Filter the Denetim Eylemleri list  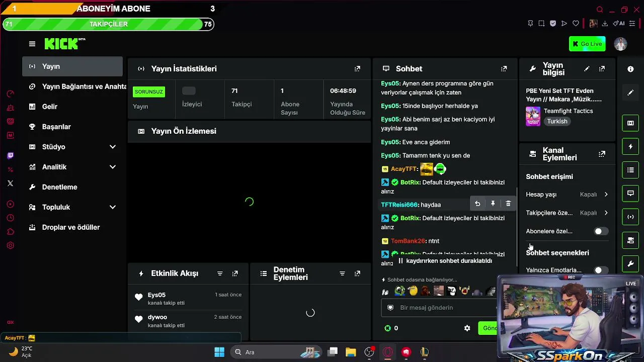coord(342,274)
